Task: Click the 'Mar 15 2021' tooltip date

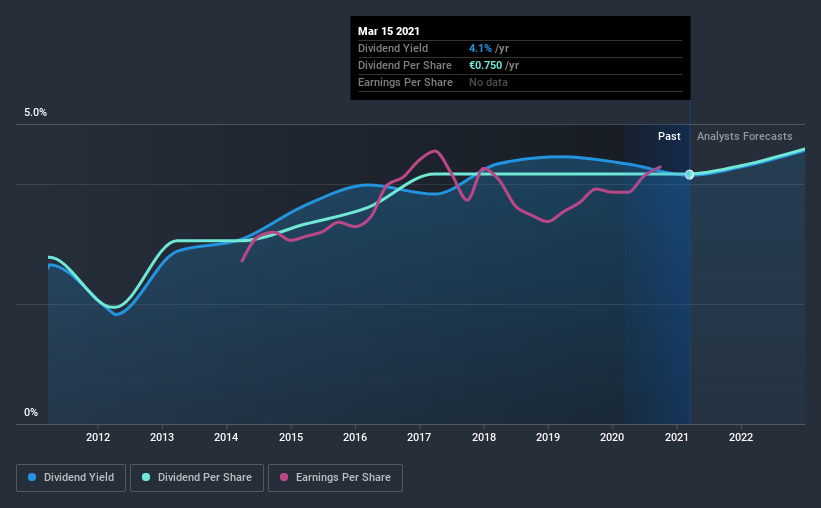Action: pyautogui.click(x=389, y=31)
